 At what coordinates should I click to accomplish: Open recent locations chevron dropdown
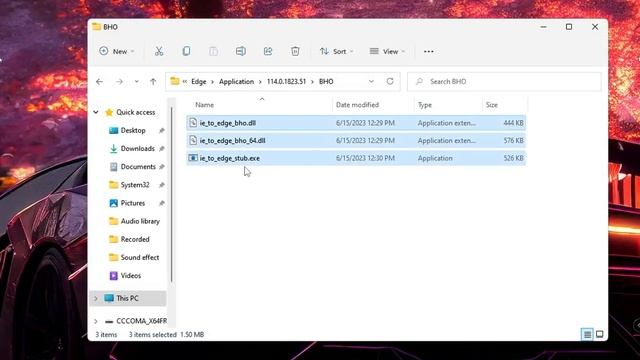pos(136,82)
